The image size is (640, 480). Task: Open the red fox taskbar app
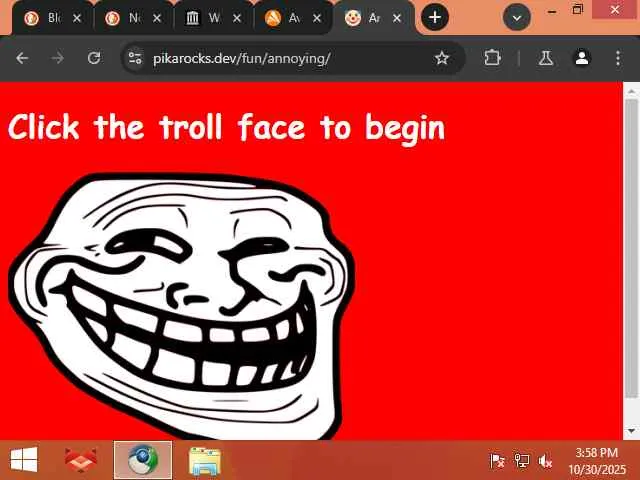pos(80,460)
